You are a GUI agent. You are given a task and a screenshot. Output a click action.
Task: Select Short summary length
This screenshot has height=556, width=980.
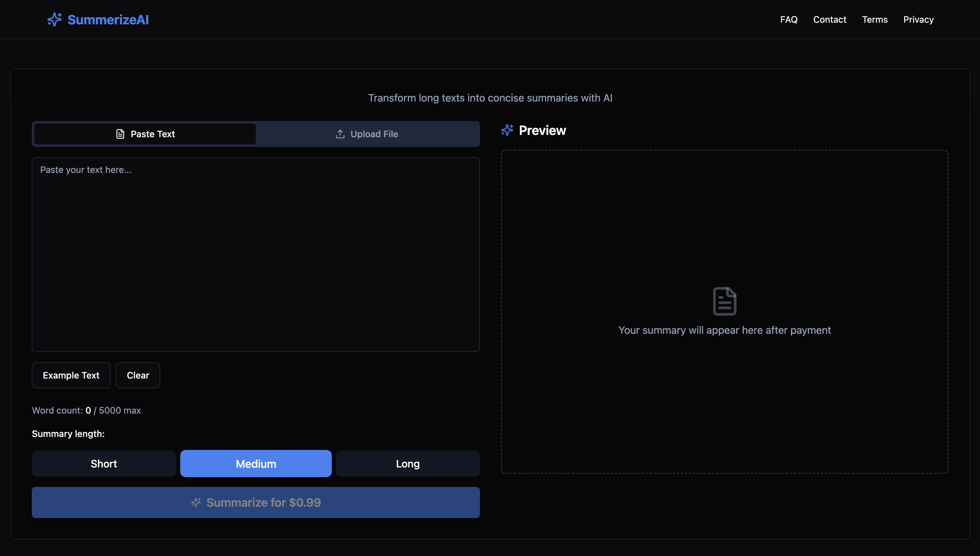[x=104, y=464]
